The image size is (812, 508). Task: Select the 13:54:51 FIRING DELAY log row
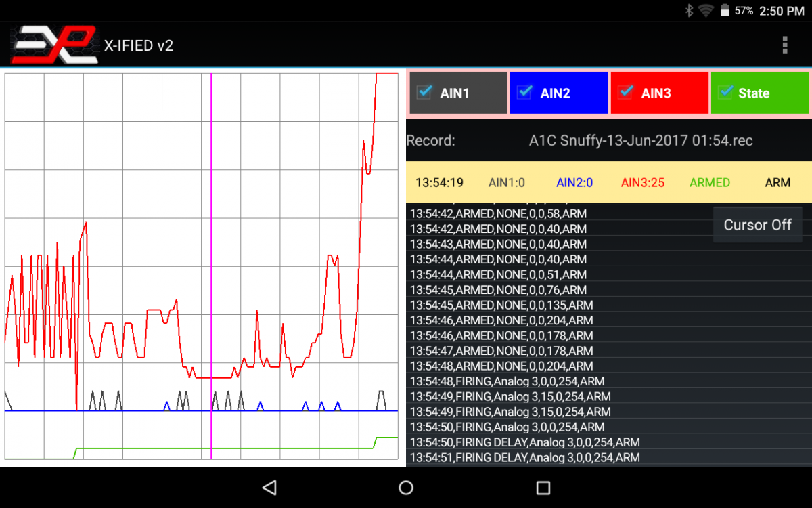tap(524, 458)
